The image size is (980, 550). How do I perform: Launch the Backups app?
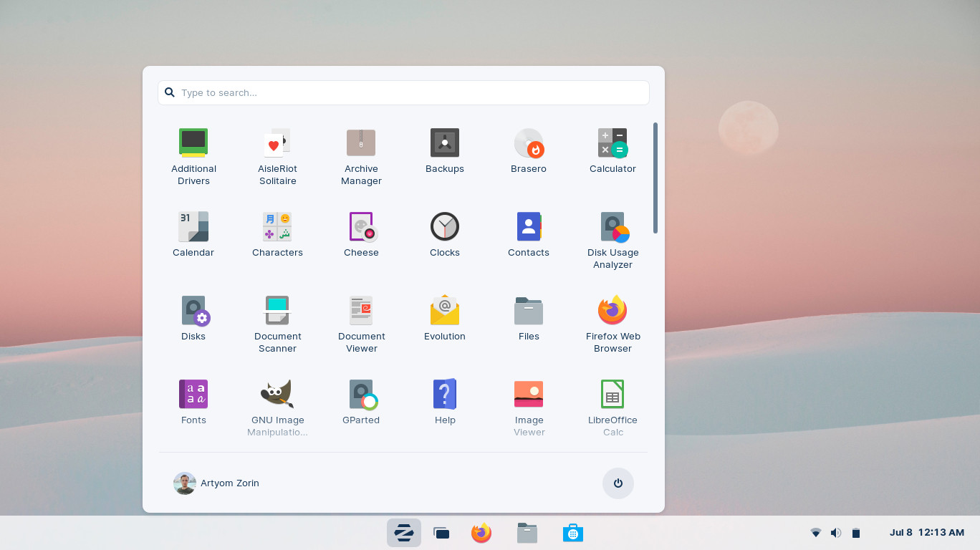point(445,150)
